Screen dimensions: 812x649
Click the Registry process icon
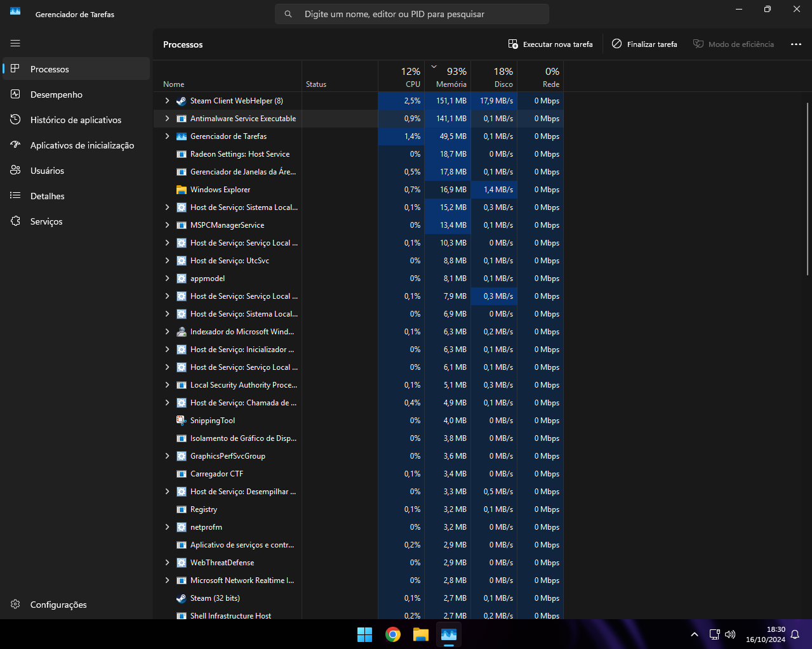[x=182, y=509]
